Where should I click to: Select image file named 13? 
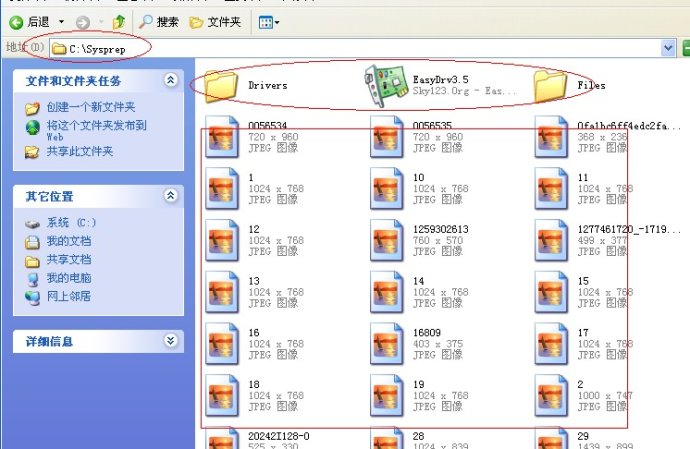pos(222,292)
